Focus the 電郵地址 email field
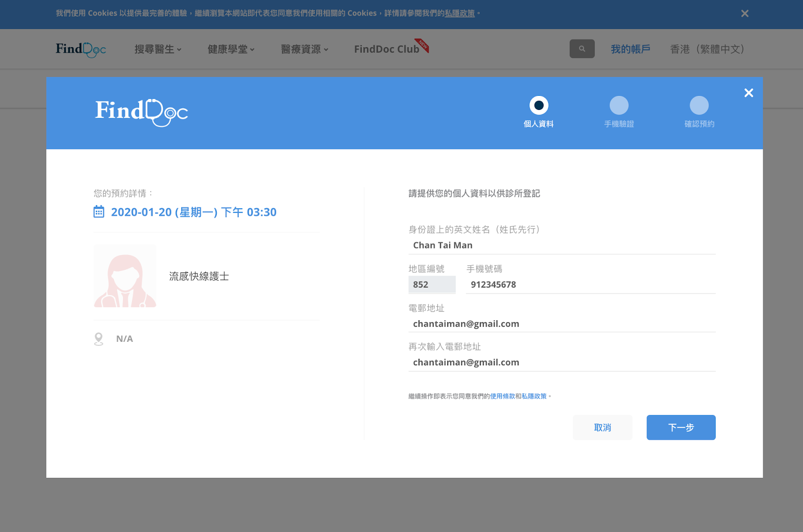The width and height of the screenshot is (803, 532). tap(562, 324)
